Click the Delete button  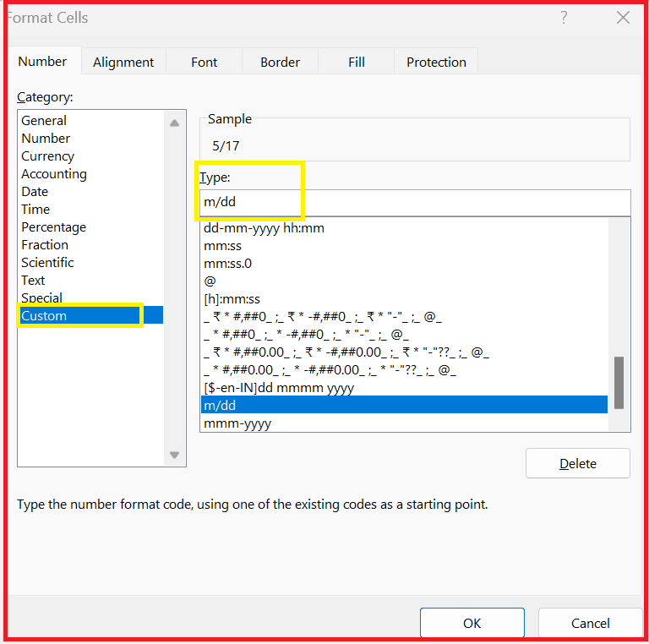coord(578,463)
